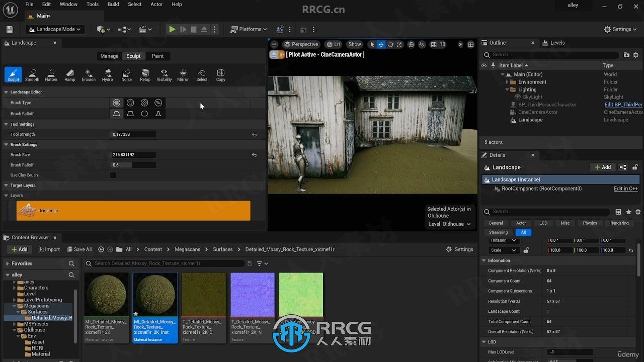
Task: Select linear brush falloff option
Action: pos(130,114)
